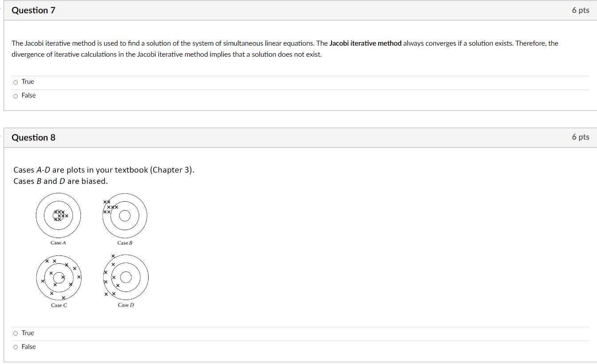Click the Case C target plot

click(x=59, y=277)
